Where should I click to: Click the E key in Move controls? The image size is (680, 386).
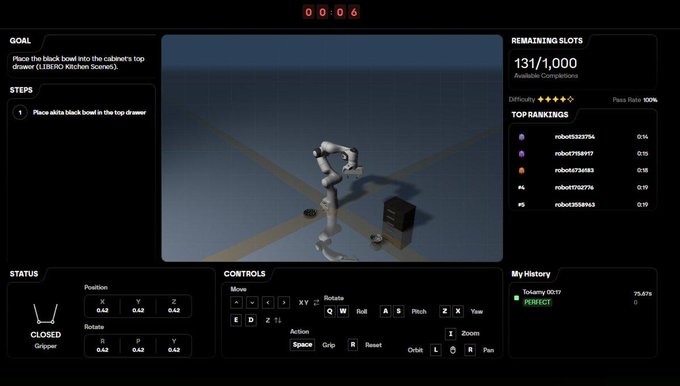point(236,320)
